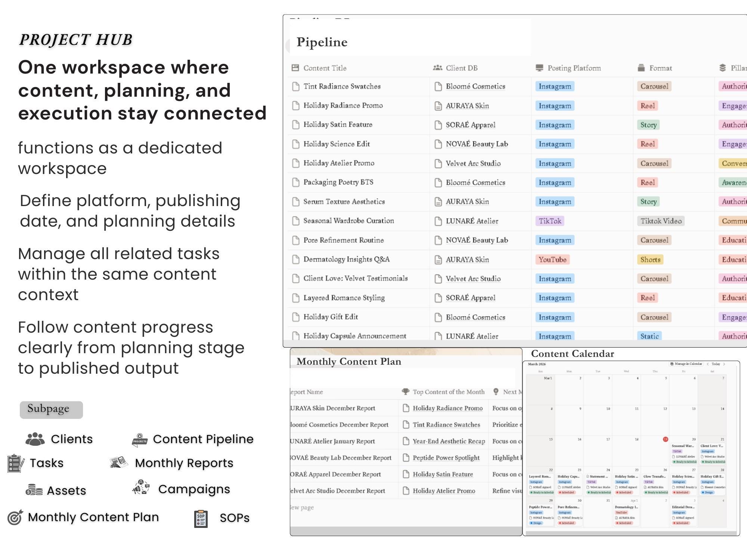Click the Tasks clipboard checklist icon
The image size is (747, 560).
[x=16, y=463]
